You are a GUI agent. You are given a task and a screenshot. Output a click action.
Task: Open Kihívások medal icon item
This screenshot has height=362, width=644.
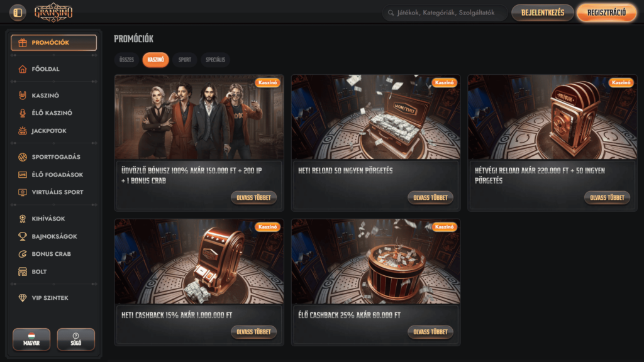(x=23, y=219)
